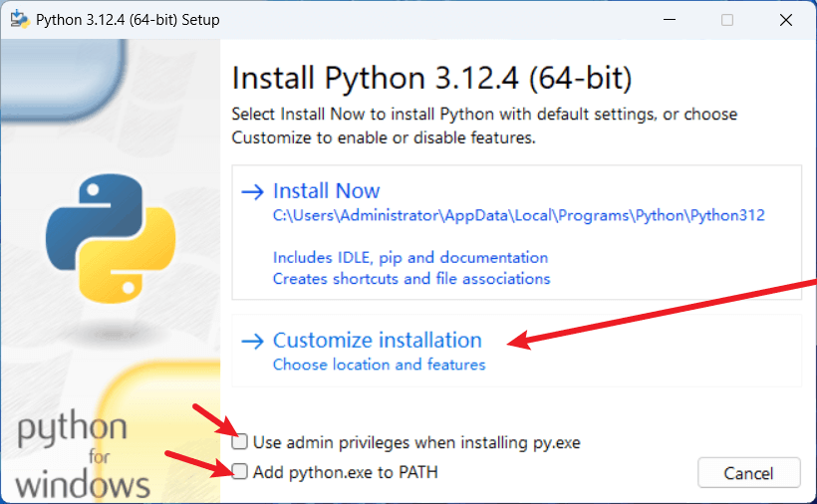The image size is (817, 504).
Task: Click the 'Add python.exe to PATH' label text
Action: 345,471
